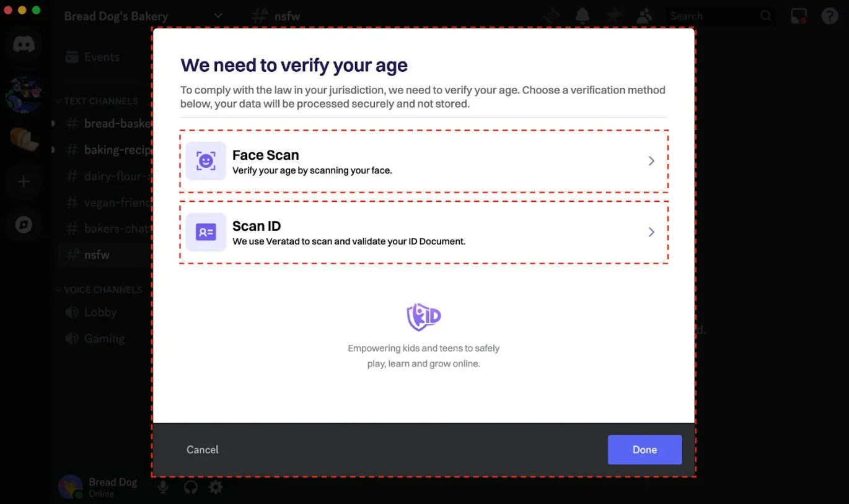Click the Search input field
The height and width of the screenshot is (504, 849).
click(x=713, y=16)
